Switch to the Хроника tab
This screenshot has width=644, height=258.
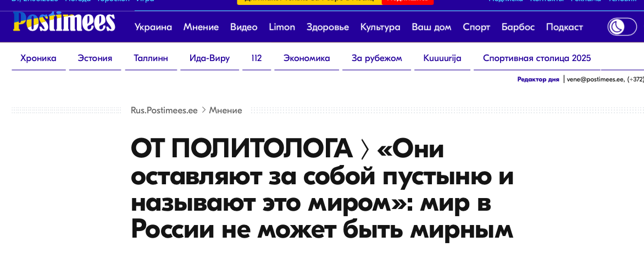point(38,58)
